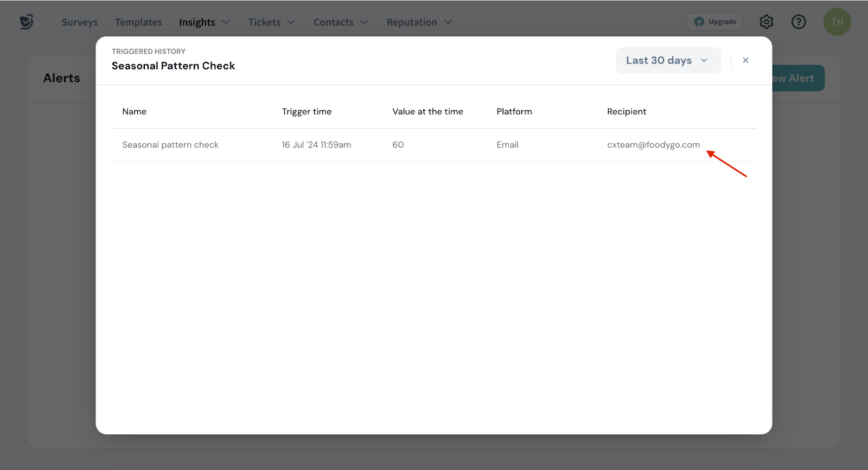Expand the Reputation menu
Viewport: 868px width, 470px height.
(418, 22)
